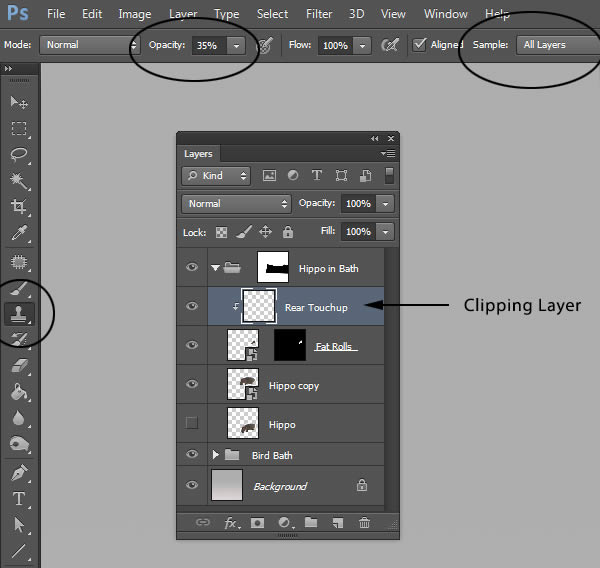Lock all layer attributes

[x=288, y=232]
